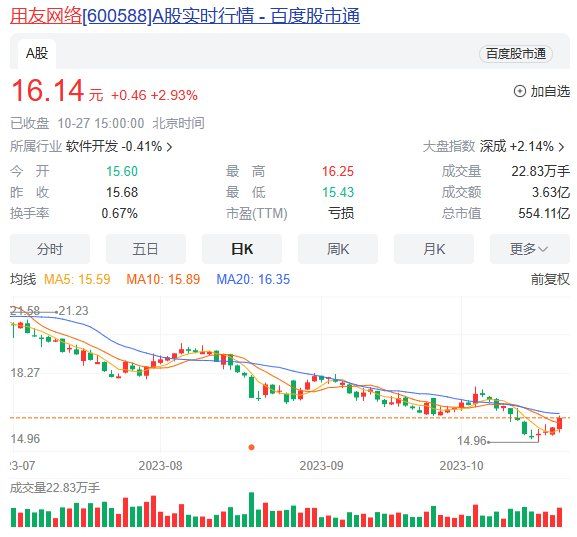Click the 2023-10 date axis label

pyautogui.click(x=461, y=466)
